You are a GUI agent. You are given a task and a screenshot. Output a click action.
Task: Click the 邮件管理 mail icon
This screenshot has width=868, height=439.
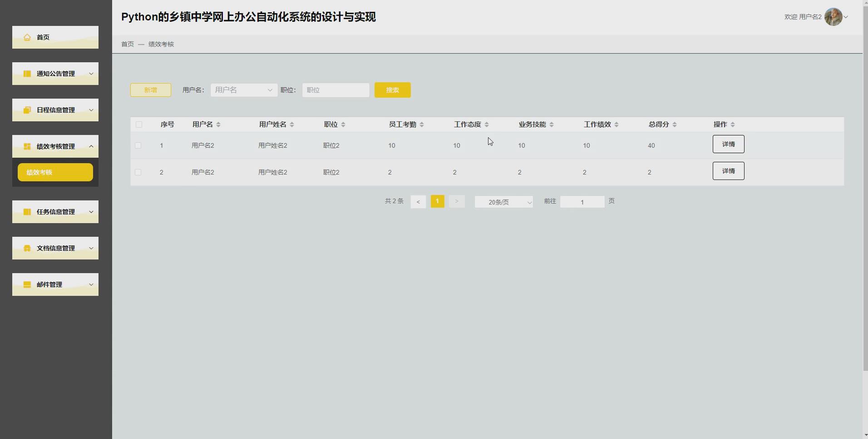pyautogui.click(x=27, y=284)
